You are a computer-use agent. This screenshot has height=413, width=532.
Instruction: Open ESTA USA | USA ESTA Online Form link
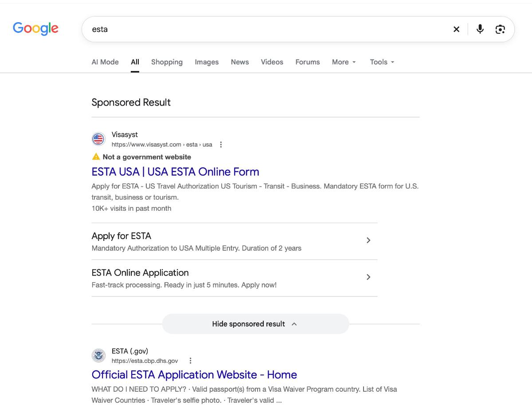tap(176, 172)
